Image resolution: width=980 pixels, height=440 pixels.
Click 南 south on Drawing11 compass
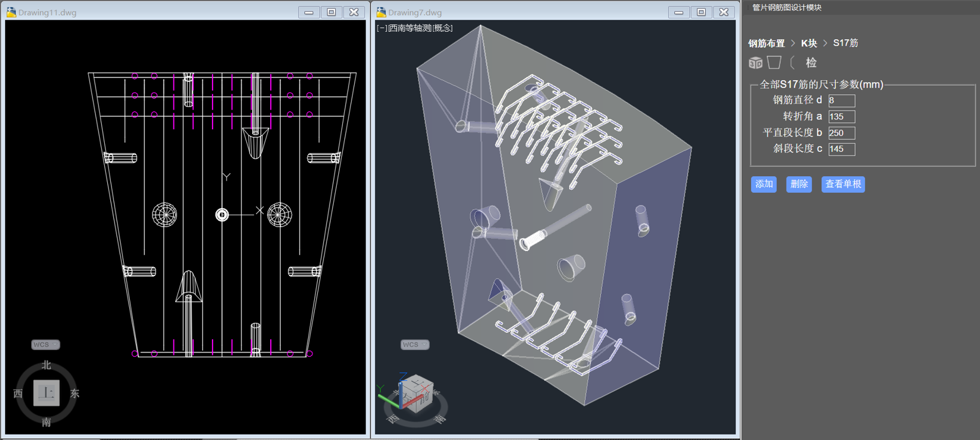(x=47, y=422)
